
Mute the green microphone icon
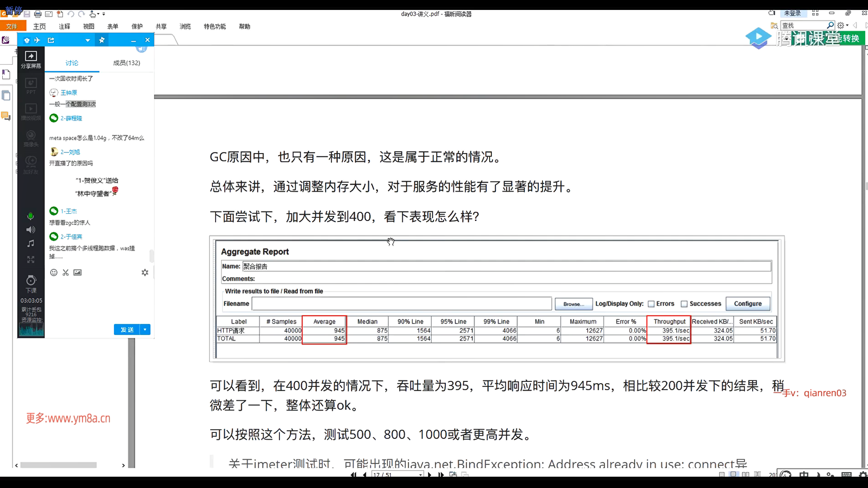click(31, 216)
